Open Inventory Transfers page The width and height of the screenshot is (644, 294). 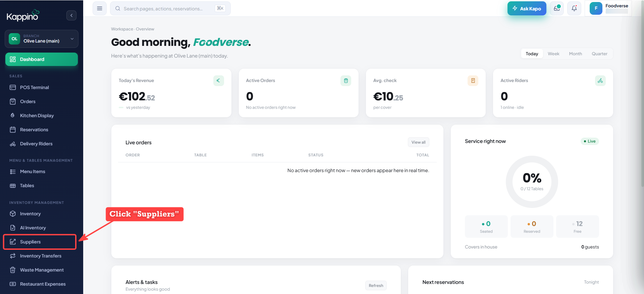[42, 256]
